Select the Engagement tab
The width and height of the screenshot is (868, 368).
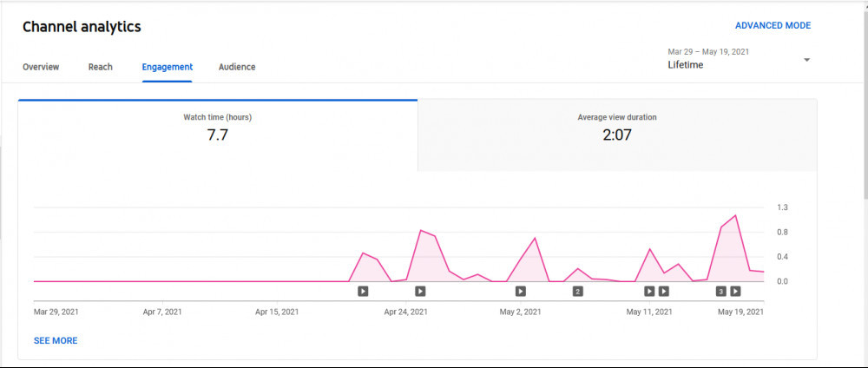coord(168,67)
